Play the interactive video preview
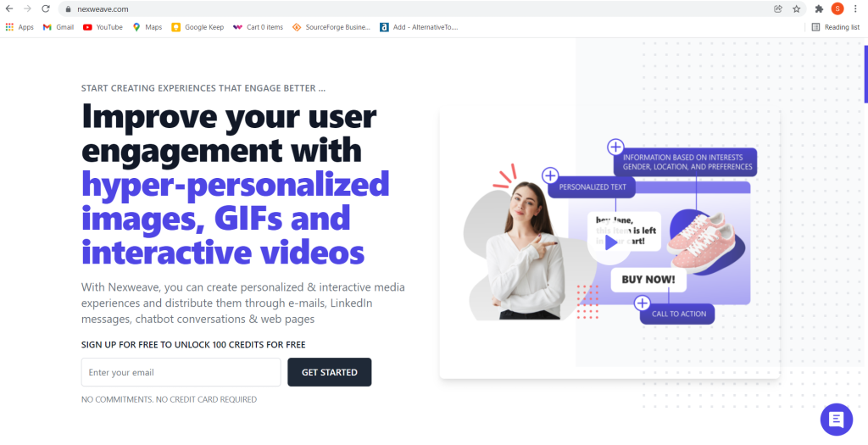 (611, 242)
